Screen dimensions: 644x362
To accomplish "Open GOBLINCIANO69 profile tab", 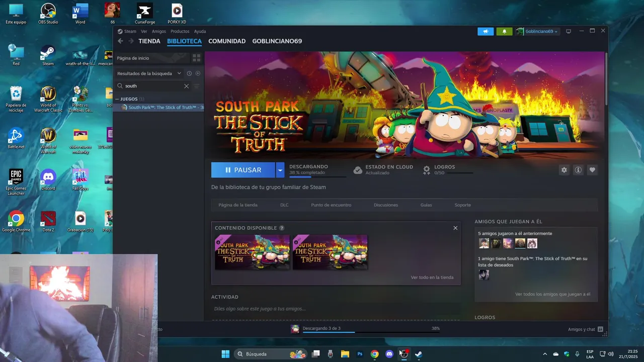I will 277,41.
